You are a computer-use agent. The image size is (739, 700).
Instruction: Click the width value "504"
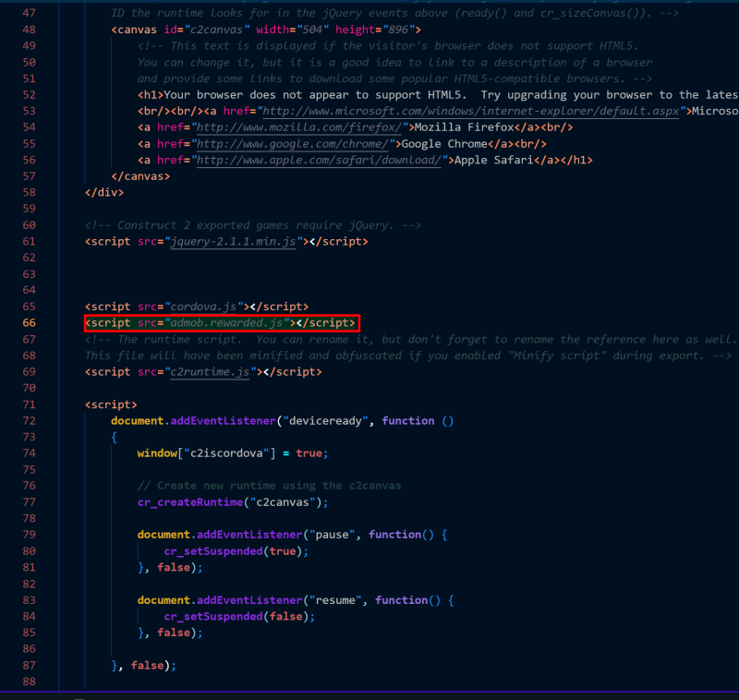click(x=315, y=30)
